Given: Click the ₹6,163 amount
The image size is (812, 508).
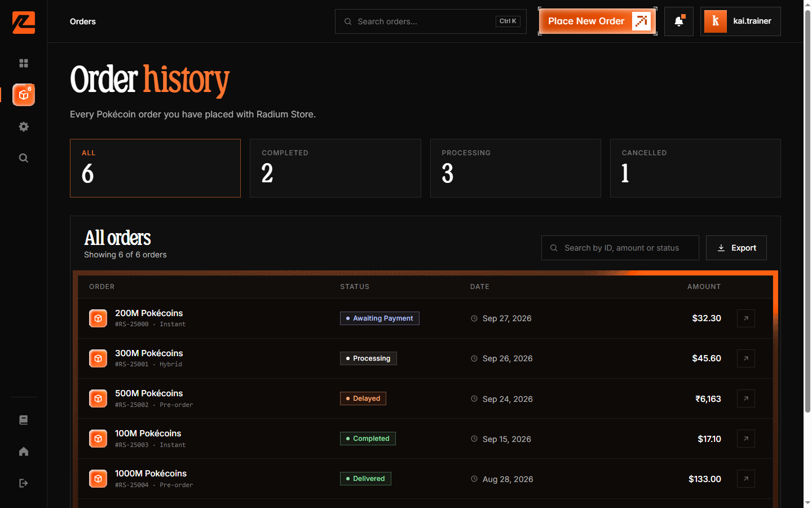Looking at the screenshot, I should 708,399.
